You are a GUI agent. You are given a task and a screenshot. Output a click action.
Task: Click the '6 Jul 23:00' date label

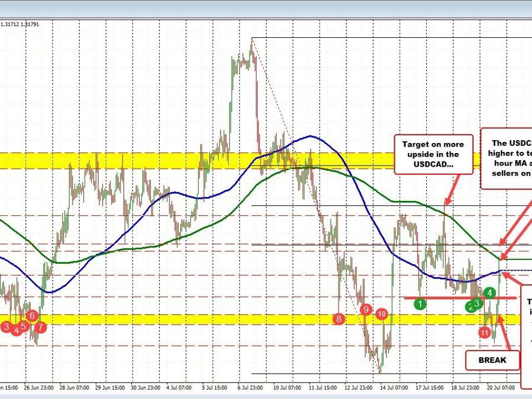(249, 387)
